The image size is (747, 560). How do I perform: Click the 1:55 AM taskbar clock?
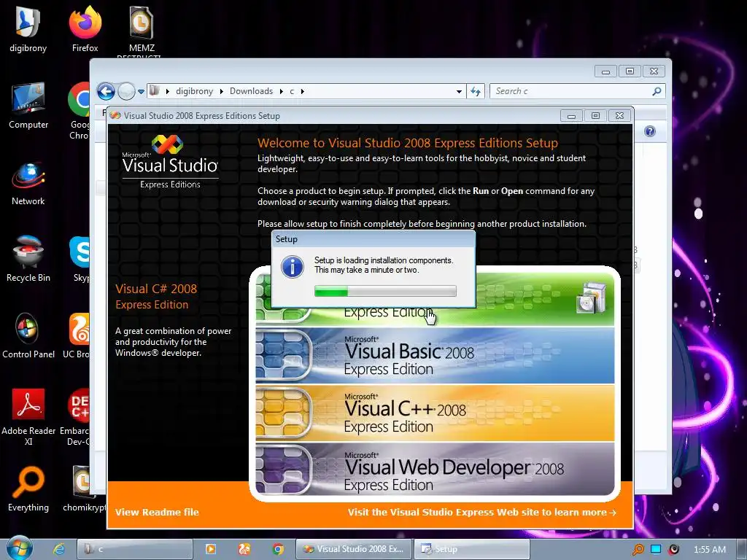click(709, 550)
